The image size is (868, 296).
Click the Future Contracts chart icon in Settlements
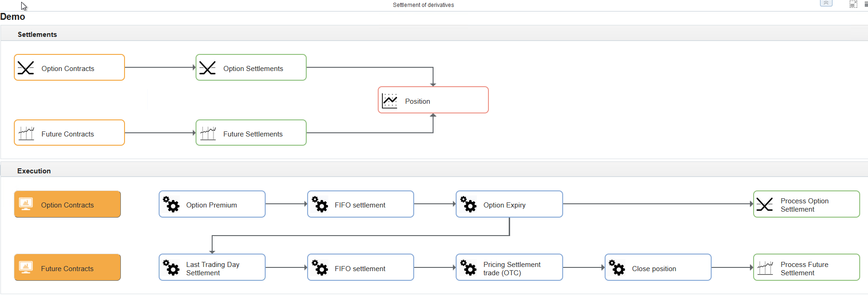point(26,134)
